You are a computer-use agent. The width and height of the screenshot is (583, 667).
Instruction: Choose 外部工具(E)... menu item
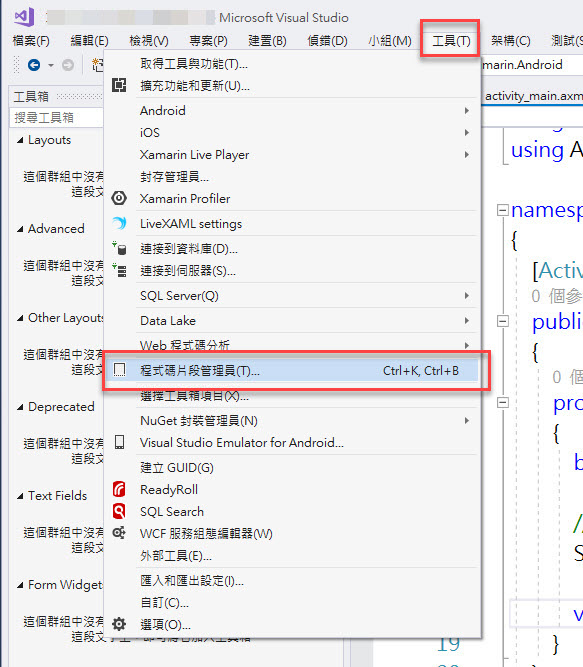tap(291, 556)
